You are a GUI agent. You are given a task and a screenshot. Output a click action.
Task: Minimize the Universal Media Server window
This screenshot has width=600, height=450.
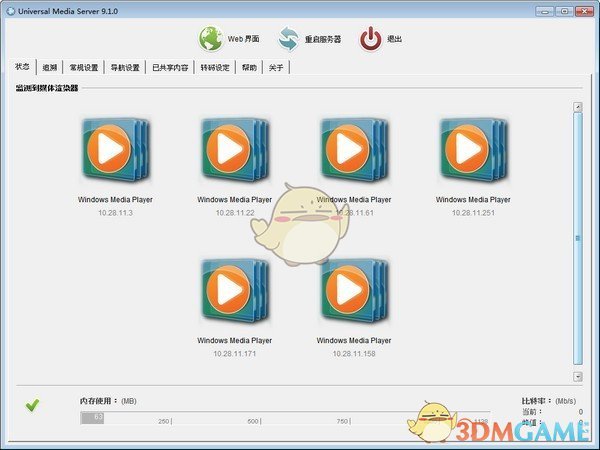tap(545, 11)
